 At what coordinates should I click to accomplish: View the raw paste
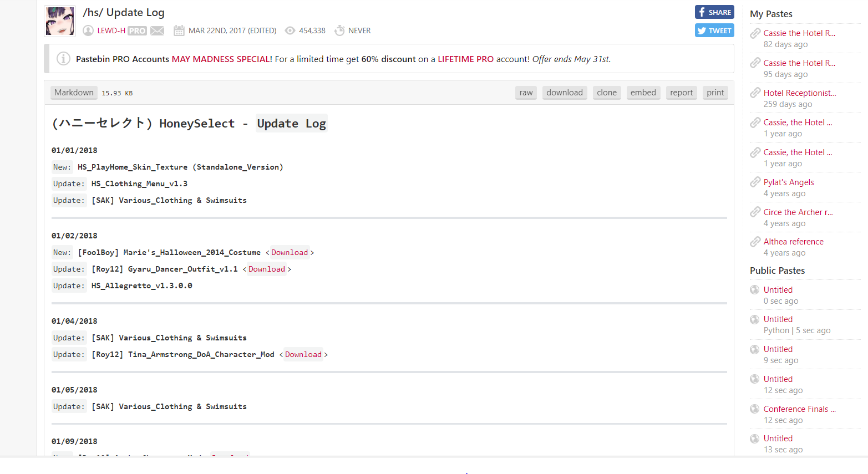526,93
